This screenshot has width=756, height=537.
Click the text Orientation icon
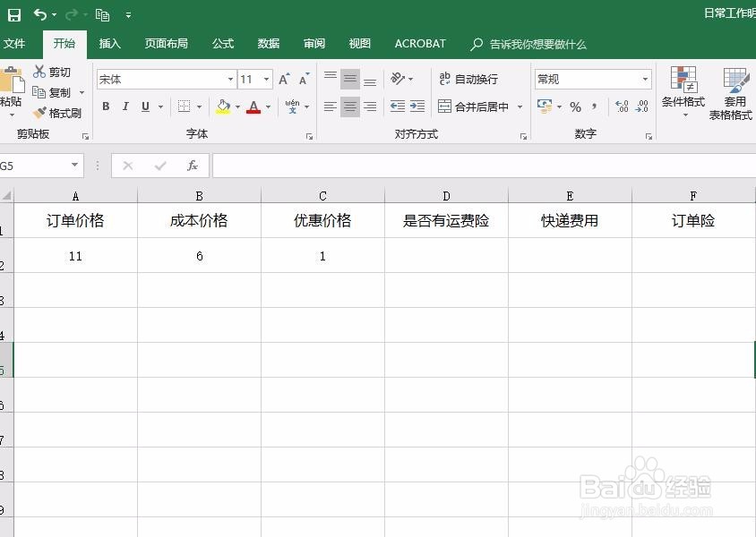[x=399, y=79]
